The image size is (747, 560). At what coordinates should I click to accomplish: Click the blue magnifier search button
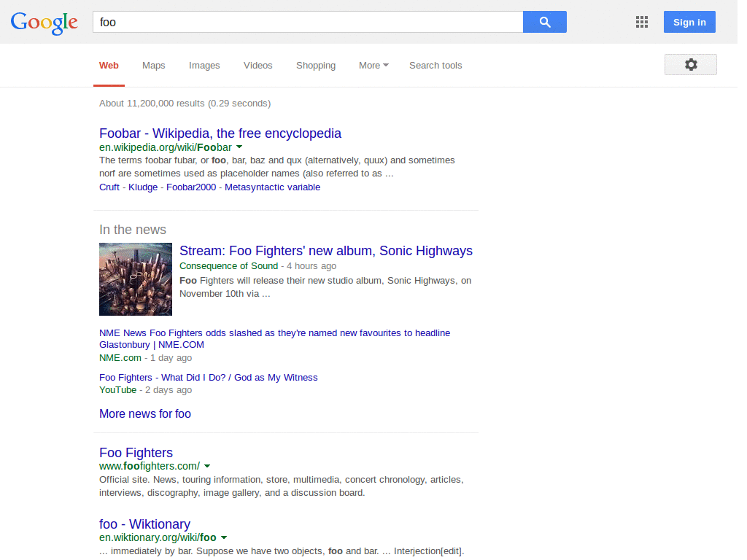544,22
